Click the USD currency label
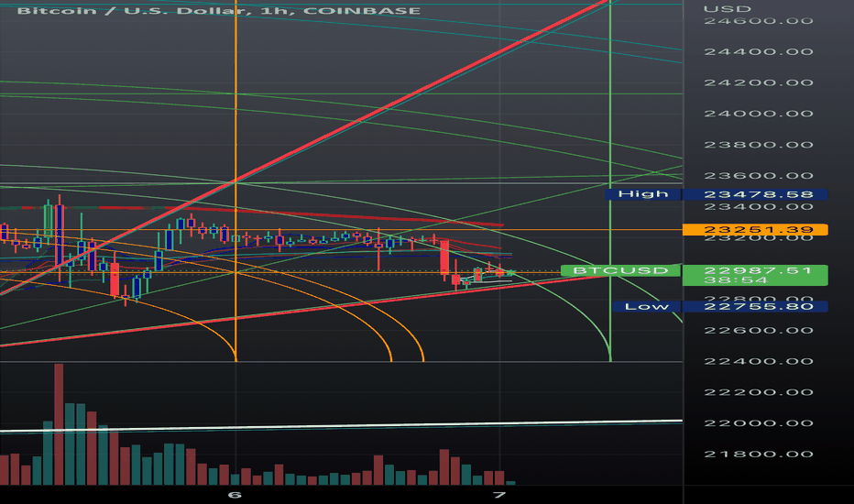This screenshot has height=504, width=854. coord(728,9)
